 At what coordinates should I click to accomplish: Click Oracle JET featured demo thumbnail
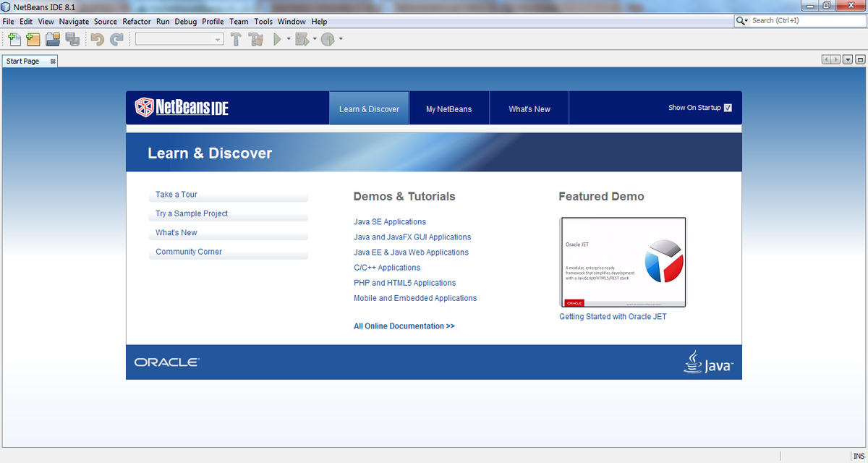pyautogui.click(x=624, y=263)
